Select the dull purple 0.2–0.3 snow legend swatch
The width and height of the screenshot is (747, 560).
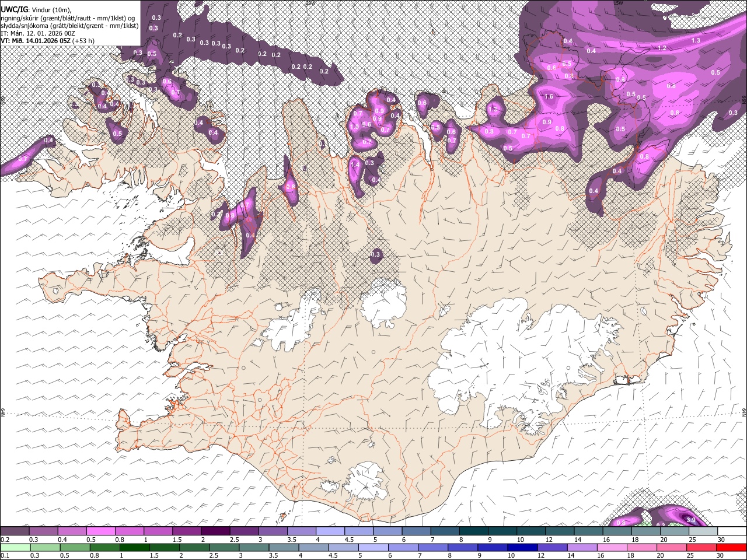tap(15, 531)
